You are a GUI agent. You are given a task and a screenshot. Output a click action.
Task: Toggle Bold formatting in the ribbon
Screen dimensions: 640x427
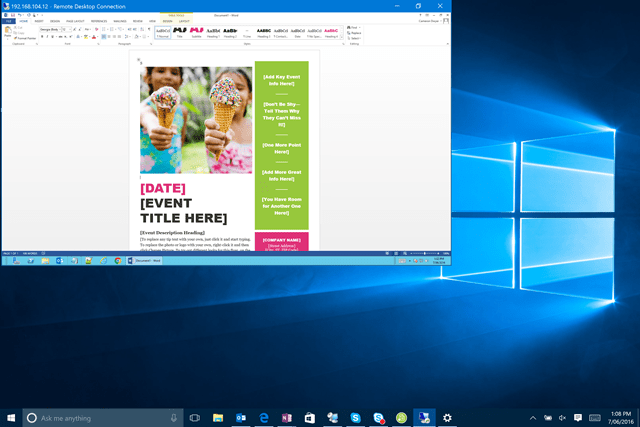[42, 37]
